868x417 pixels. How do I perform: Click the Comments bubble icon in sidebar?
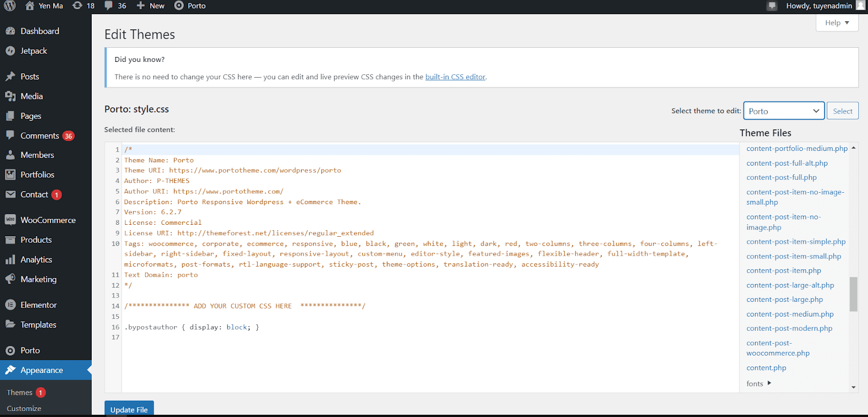[10, 135]
